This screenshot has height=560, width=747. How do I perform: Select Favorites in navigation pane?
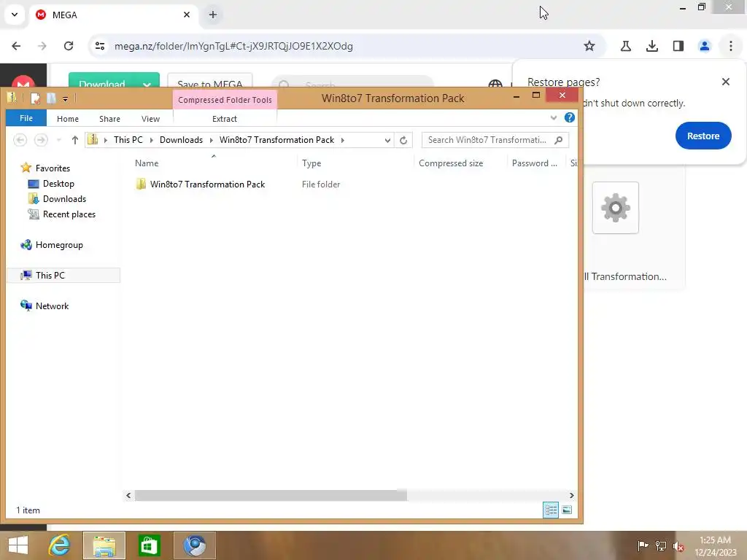53,168
